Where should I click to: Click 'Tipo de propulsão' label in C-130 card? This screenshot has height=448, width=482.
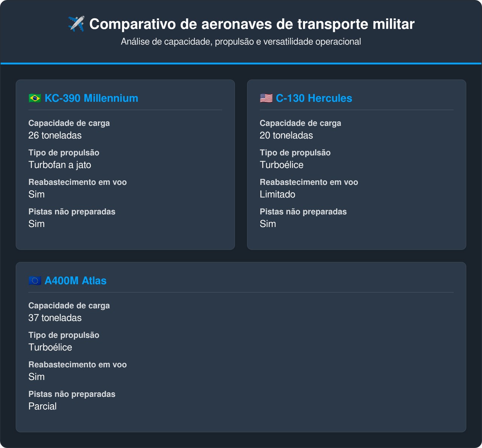click(295, 153)
